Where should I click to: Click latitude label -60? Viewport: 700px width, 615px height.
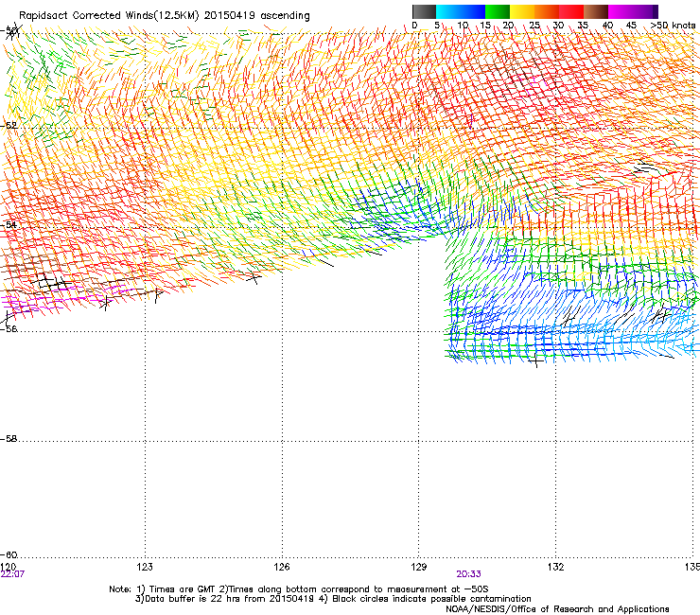[9, 554]
